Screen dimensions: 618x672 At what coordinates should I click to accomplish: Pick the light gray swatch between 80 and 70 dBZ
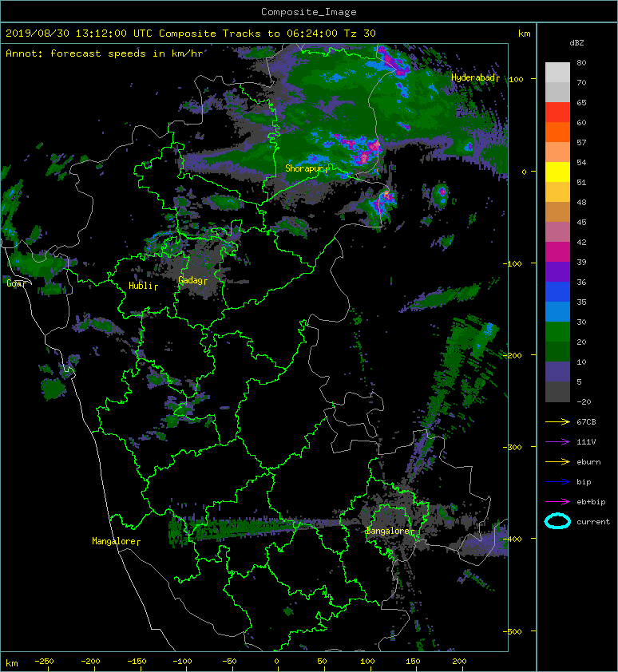pos(557,73)
